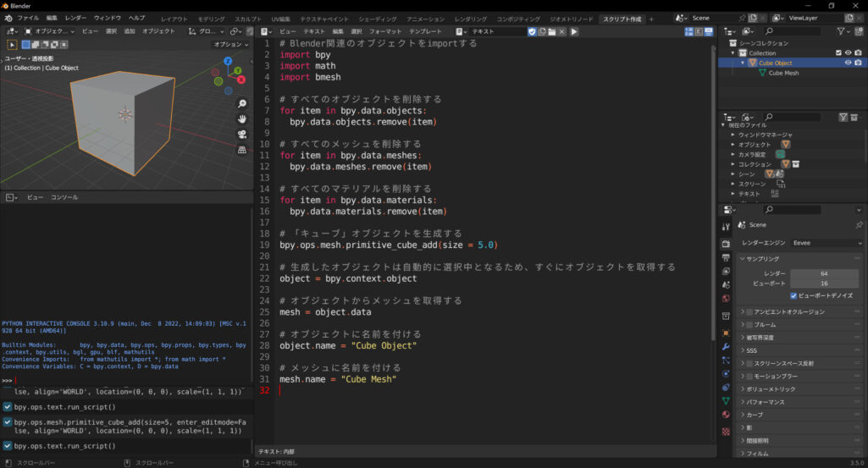The height and width of the screenshot is (468, 868).
Task: Open the Material properties sphere tab
Action: 726,415
